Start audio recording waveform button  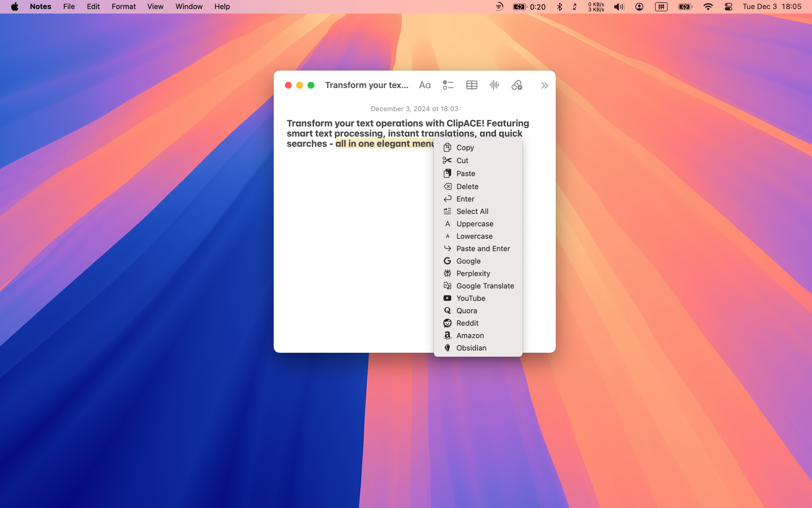click(494, 85)
